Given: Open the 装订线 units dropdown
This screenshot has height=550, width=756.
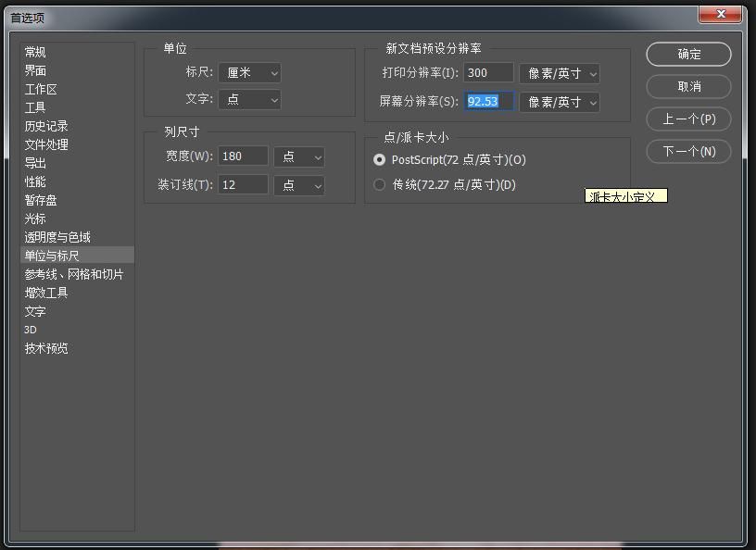Looking at the screenshot, I should click(300, 184).
